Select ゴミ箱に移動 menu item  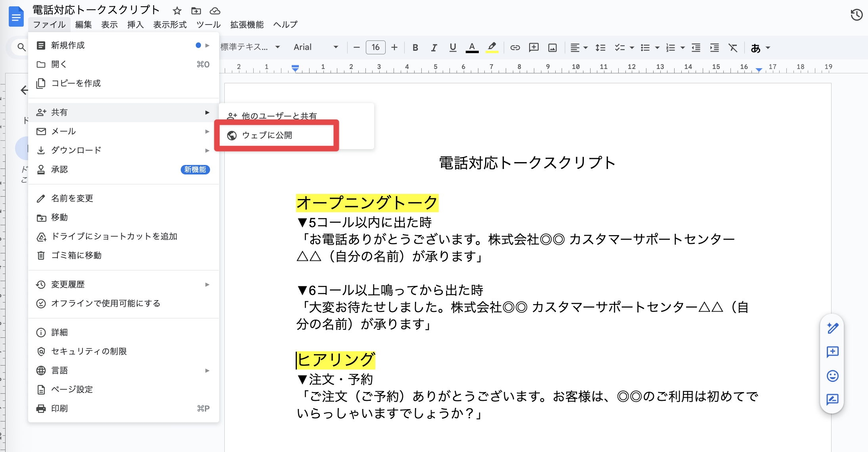pos(124,255)
